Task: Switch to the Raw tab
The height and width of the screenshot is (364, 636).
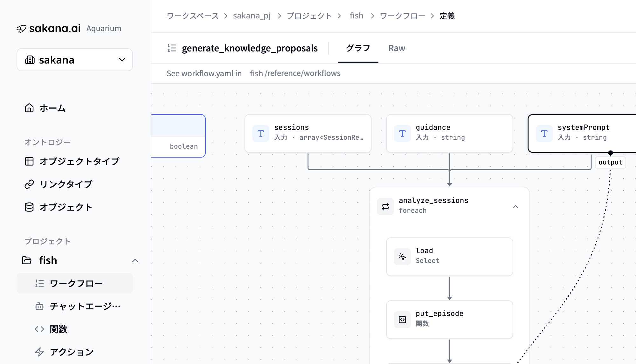Action: (397, 48)
